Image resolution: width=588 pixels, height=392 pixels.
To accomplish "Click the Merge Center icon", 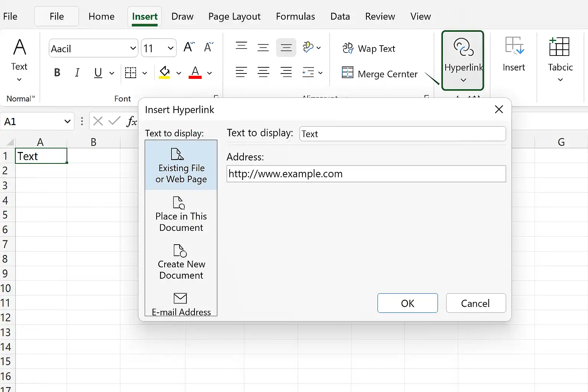I will click(x=348, y=72).
